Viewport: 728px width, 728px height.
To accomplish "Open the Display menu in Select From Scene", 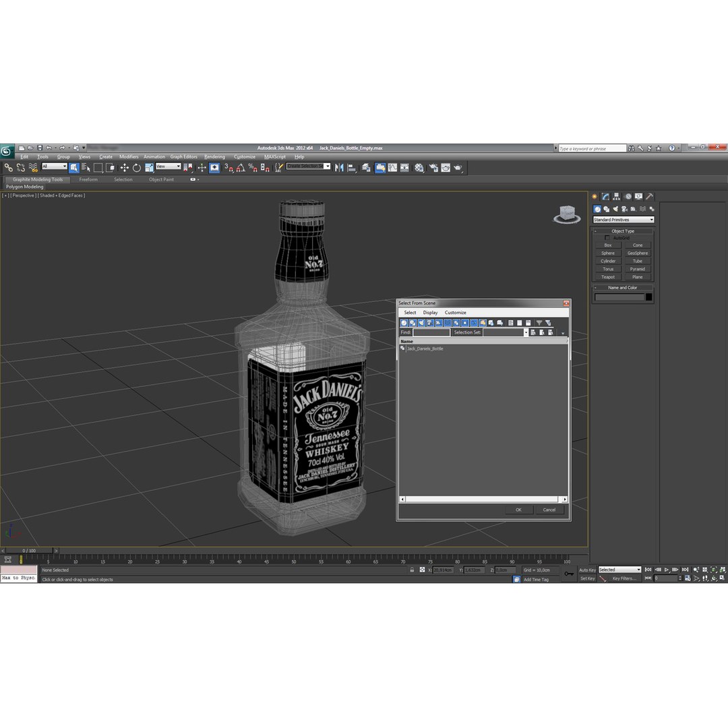I will coord(430,313).
